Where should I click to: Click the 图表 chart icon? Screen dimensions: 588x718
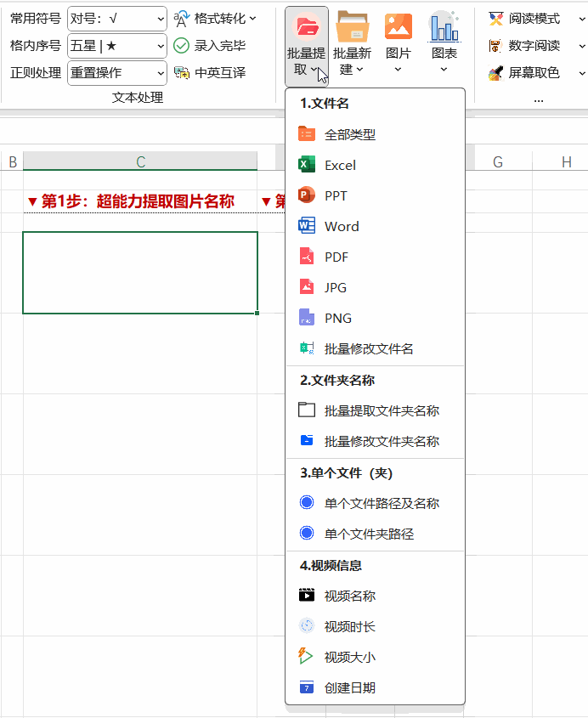pos(444,26)
